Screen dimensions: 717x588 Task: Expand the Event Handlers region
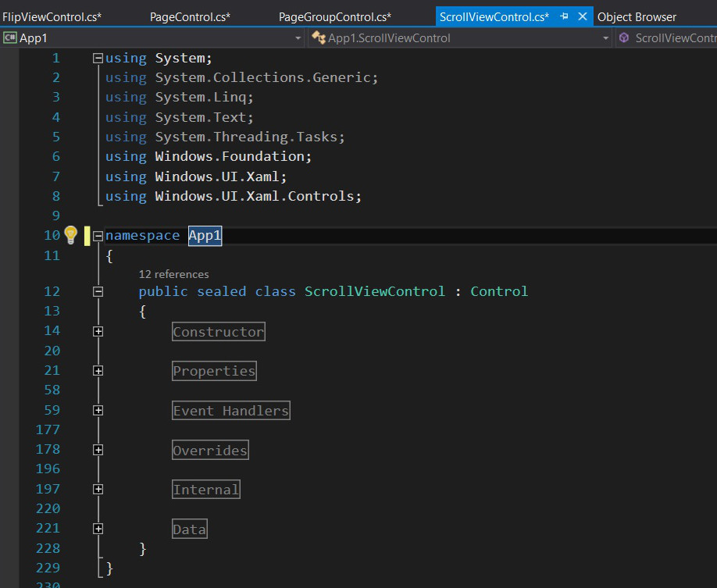[x=98, y=411]
